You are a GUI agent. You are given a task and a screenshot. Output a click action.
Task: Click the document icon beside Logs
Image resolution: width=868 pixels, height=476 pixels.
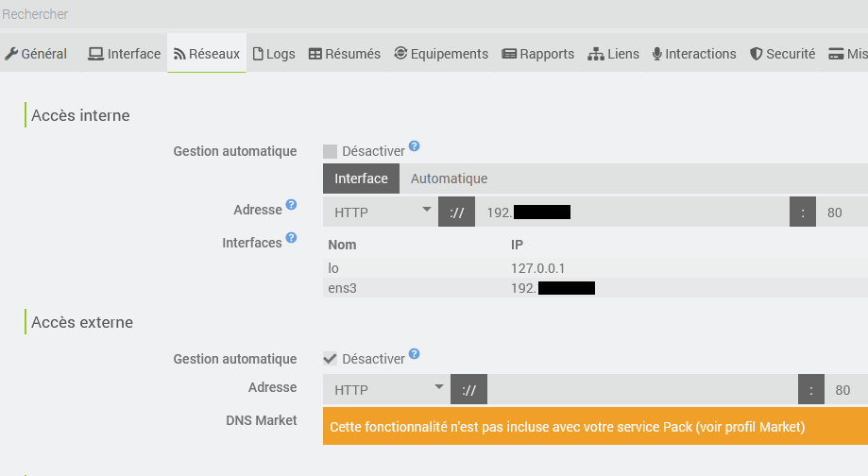258,54
